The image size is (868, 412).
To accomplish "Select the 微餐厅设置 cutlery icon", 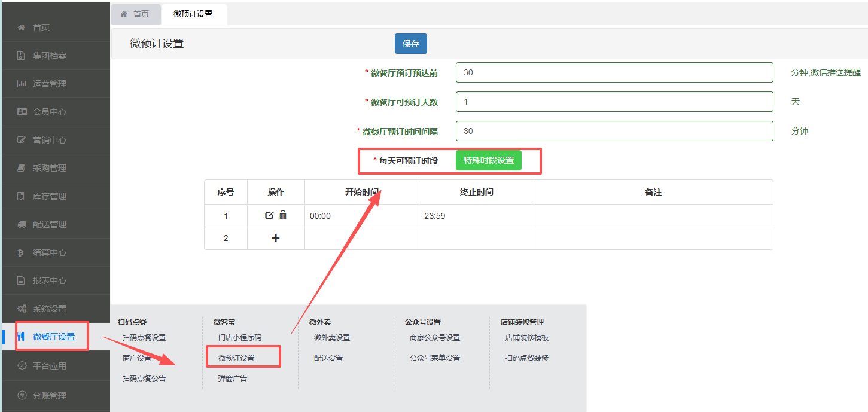I will [22, 337].
